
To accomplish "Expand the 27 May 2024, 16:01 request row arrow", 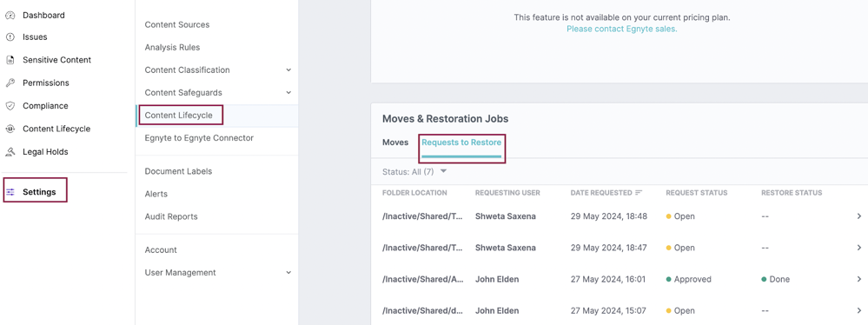I will click(859, 280).
